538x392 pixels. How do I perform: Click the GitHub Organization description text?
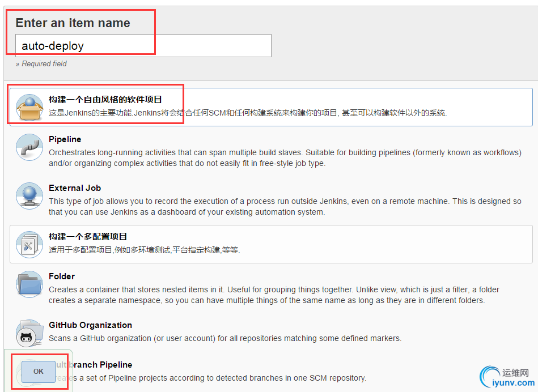tap(225, 339)
